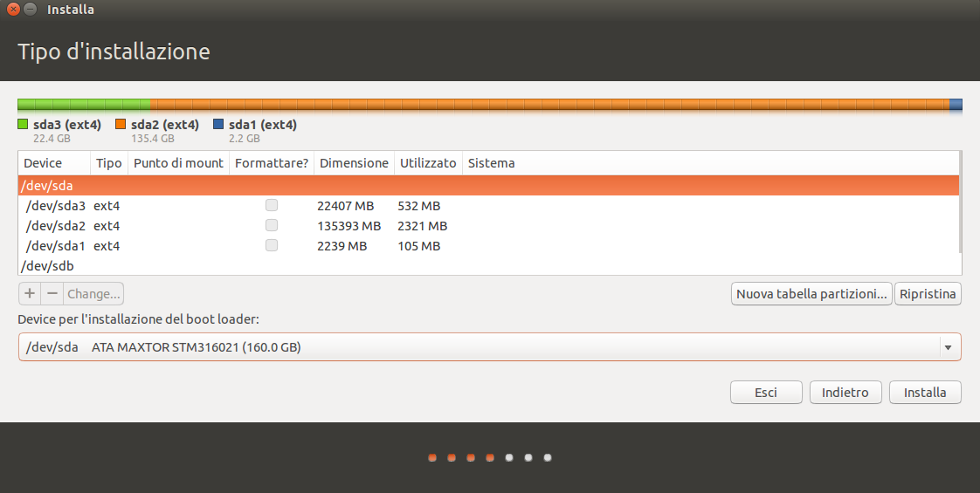980x493 pixels.
Task: Click the 105 MB used value
Action: (418, 245)
